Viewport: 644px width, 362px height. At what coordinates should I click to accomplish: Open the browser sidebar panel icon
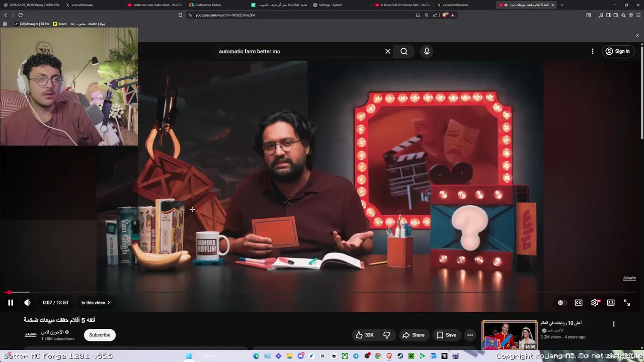coord(608,15)
